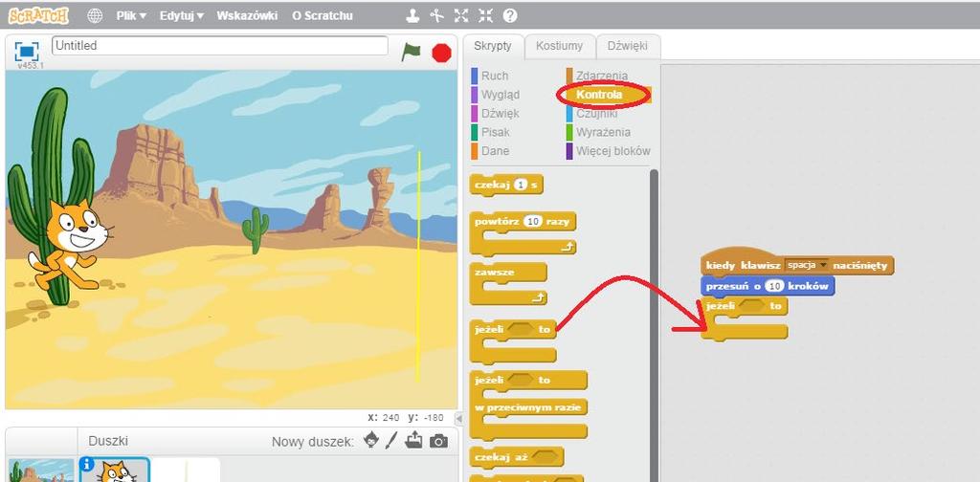Image resolution: width=980 pixels, height=482 pixels.
Task: Upload sprite from file
Action: coord(413,441)
